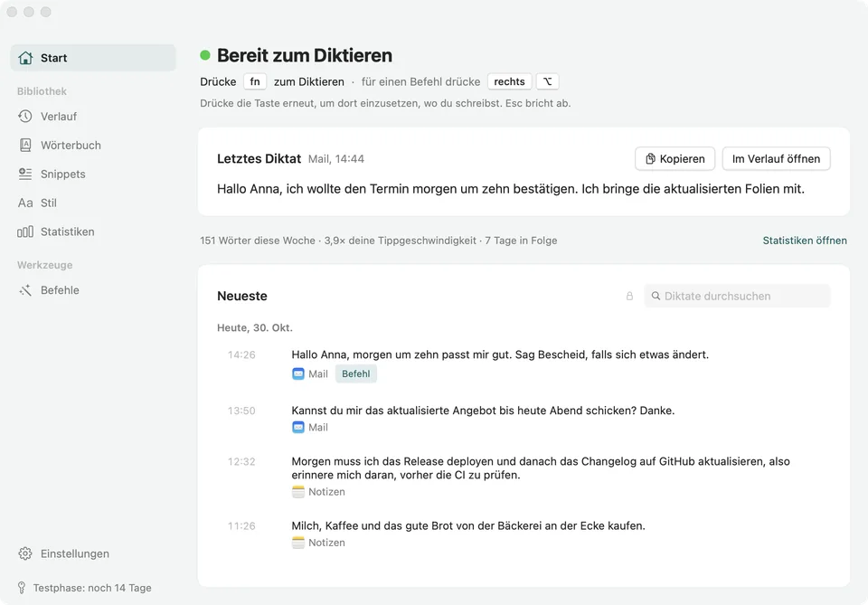Click the 14:26 timestamp
The image size is (868, 605).
[x=241, y=354]
